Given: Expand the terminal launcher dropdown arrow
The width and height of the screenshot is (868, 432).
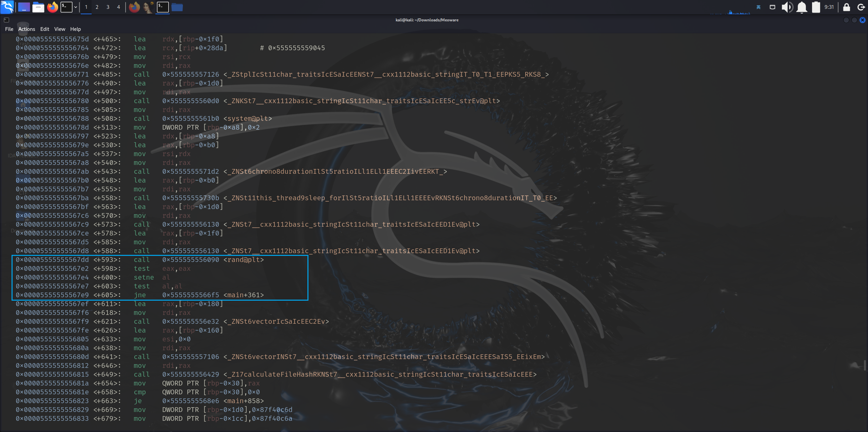Looking at the screenshot, I should (x=75, y=7).
